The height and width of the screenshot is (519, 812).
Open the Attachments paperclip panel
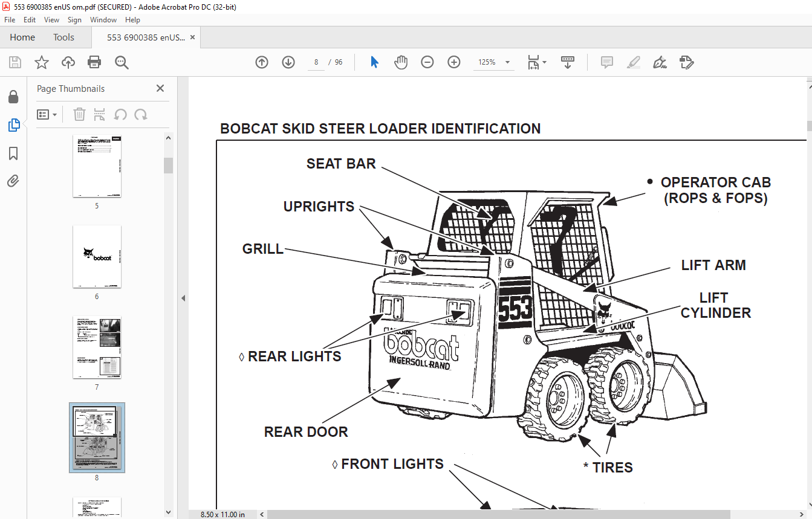tap(13, 181)
